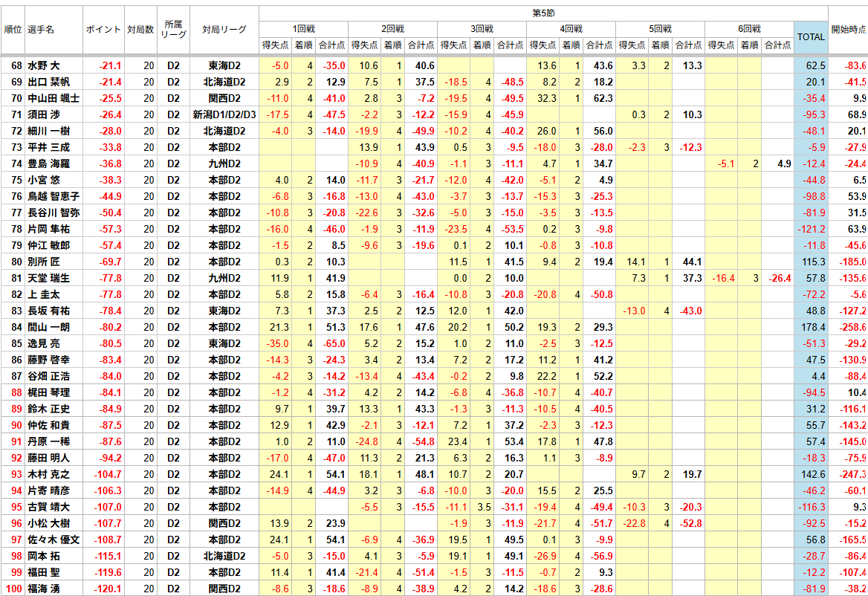Select player name 木村 克之
868x596 pixels.
coord(49,474)
